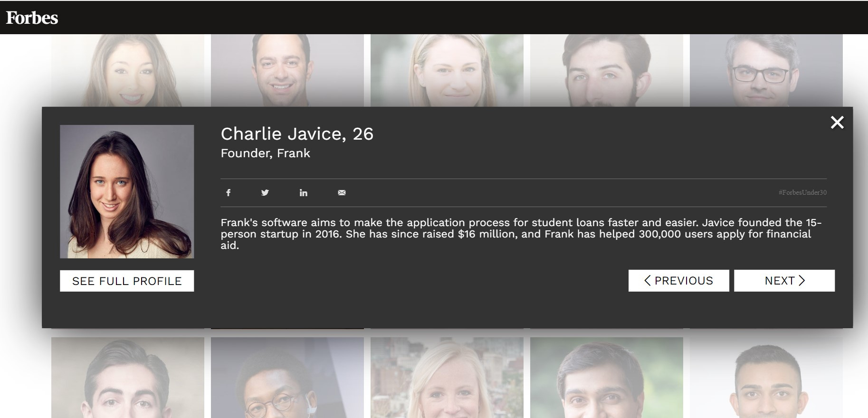Image resolution: width=868 pixels, height=418 pixels.
Task: Open top-row thumbnail of smiling man without glasses
Action: (x=287, y=70)
